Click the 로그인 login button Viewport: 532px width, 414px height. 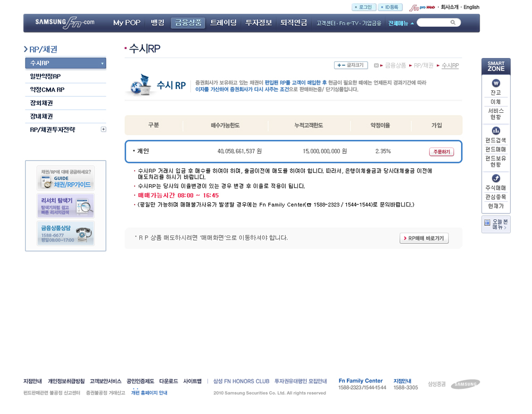[364, 7]
